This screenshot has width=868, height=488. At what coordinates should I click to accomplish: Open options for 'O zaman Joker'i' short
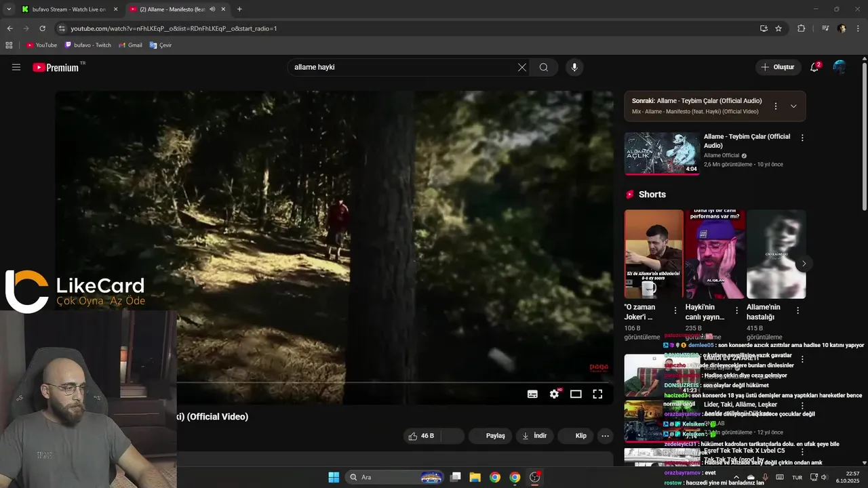coord(675,310)
